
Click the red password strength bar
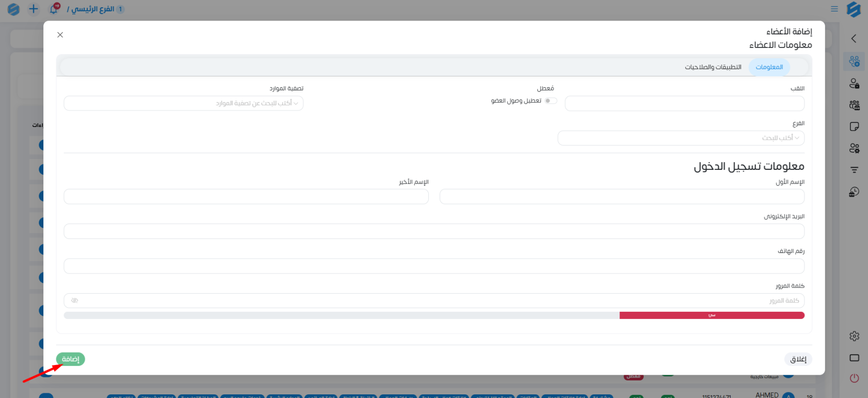coord(711,315)
